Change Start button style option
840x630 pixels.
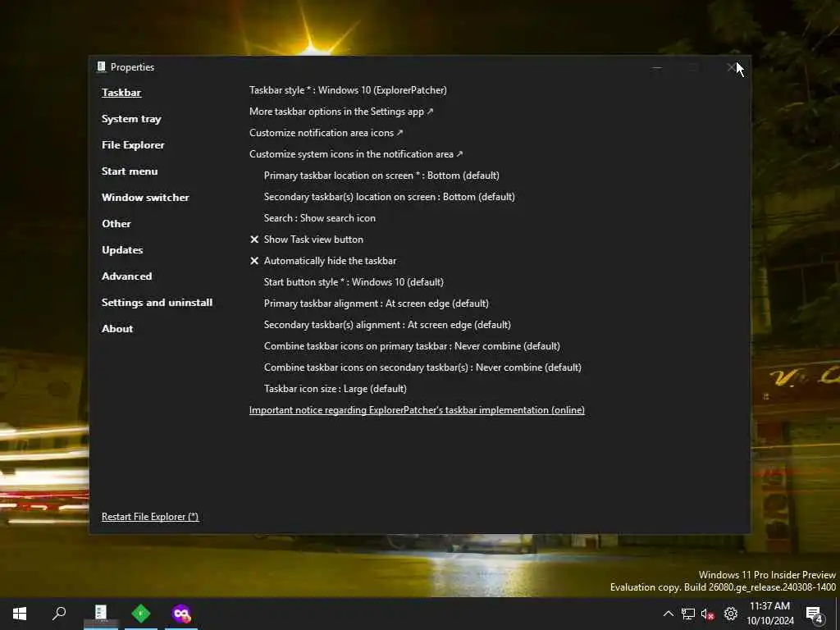[354, 282]
